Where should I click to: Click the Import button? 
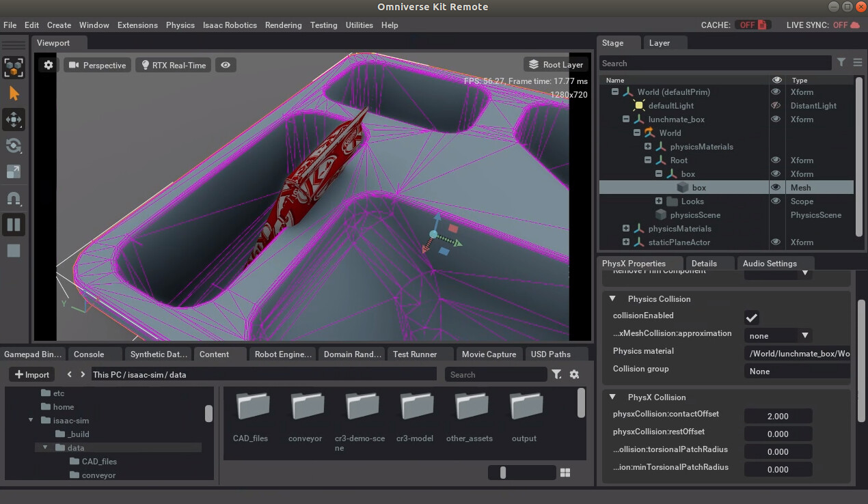31,374
